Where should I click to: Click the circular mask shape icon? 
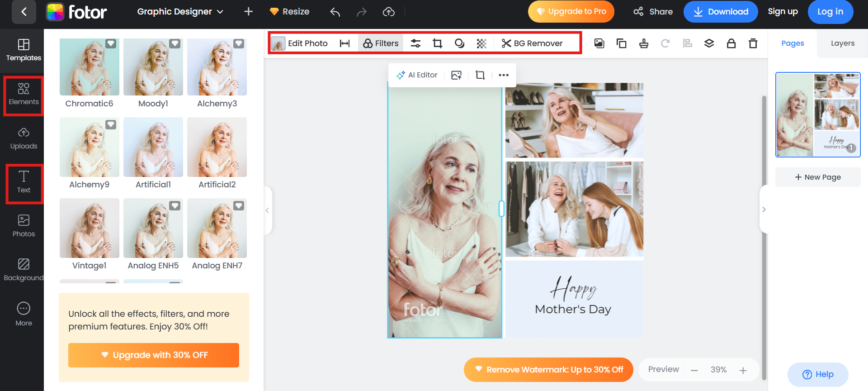[459, 43]
